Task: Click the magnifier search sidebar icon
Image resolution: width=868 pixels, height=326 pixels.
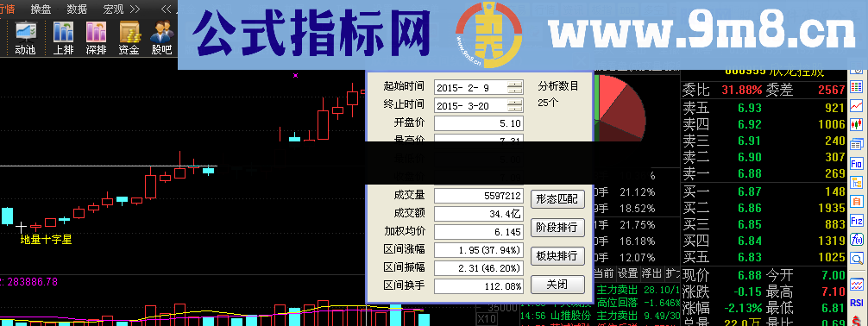Action: point(857,258)
